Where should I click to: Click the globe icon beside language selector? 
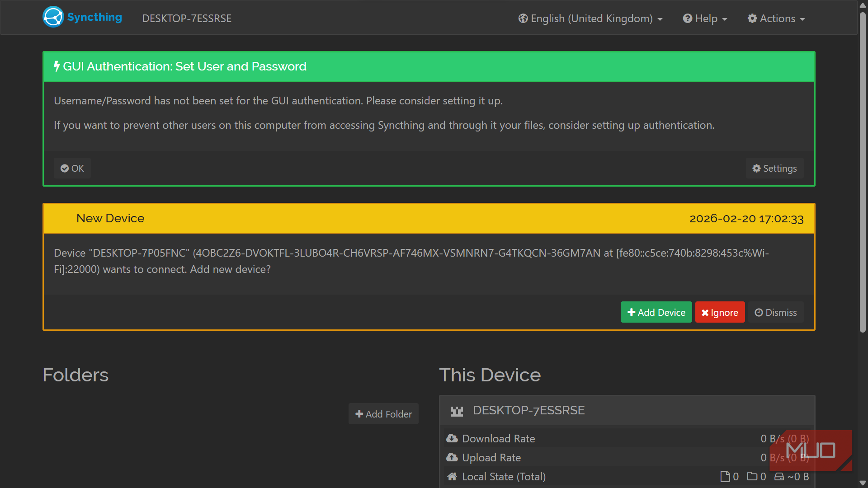click(x=523, y=19)
